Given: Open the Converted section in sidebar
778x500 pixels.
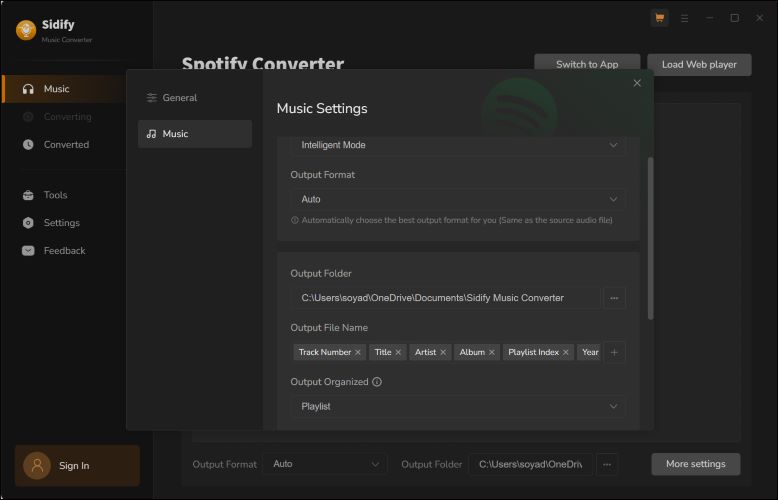Looking at the screenshot, I should [x=64, y=144].
